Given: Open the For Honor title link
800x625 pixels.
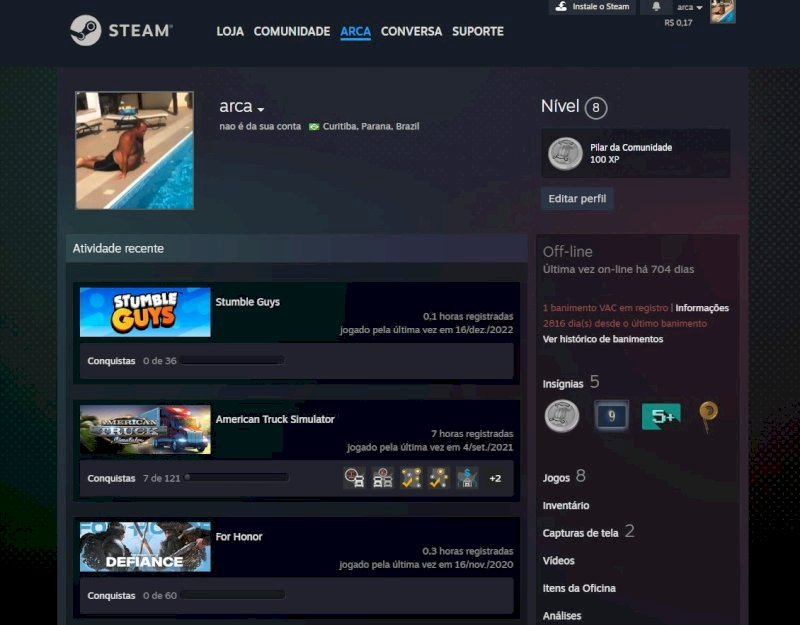Looking at the screenshot, I should (239, 537).
